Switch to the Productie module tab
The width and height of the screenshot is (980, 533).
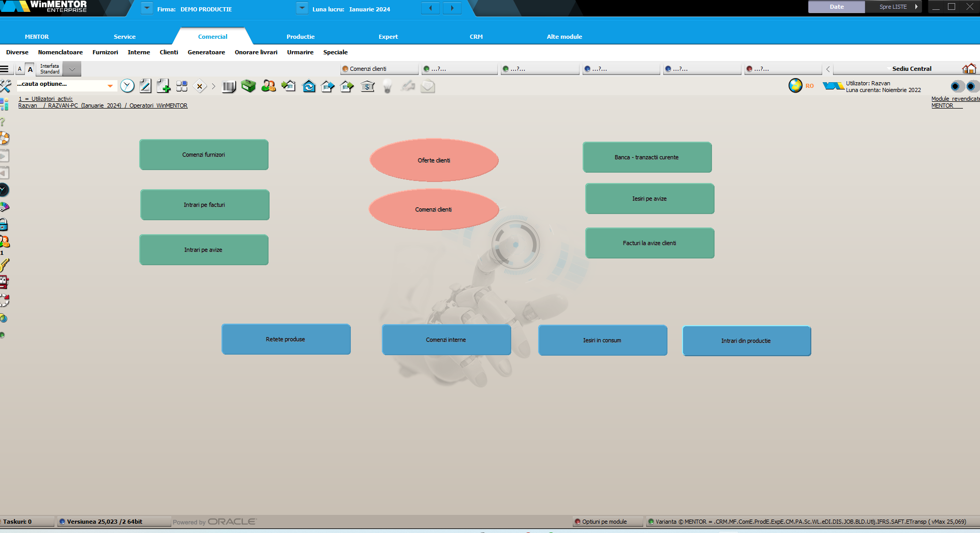click(x=300, y=37)
